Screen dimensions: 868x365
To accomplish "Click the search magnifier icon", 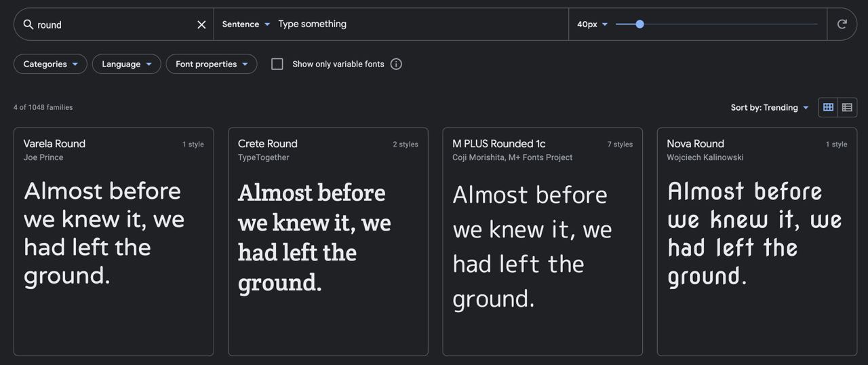I will 28,24.
